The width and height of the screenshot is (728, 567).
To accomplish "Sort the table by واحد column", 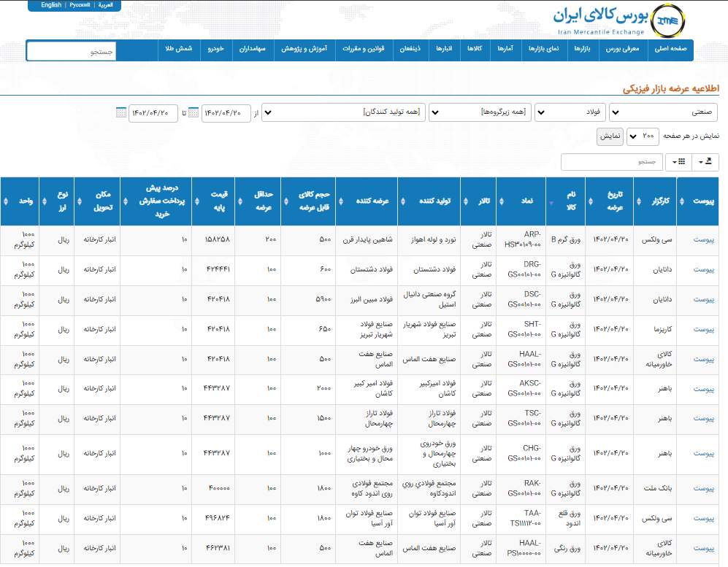I will 20,201.
